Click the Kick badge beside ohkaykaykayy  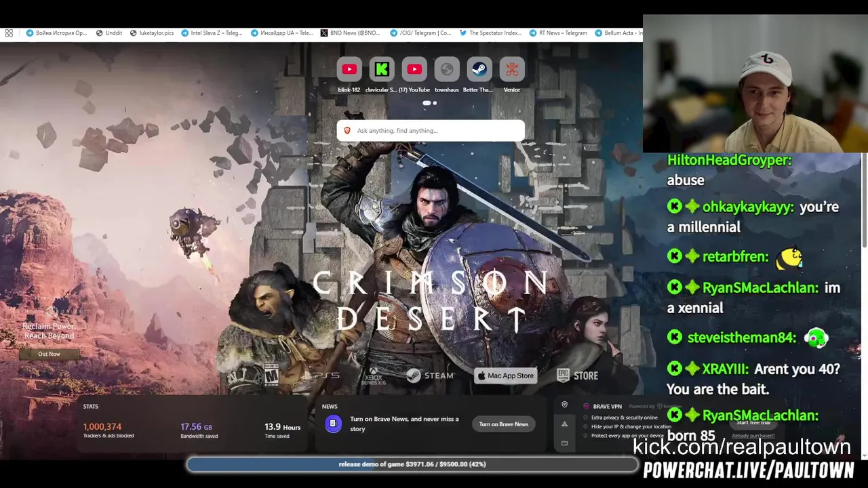674,207
